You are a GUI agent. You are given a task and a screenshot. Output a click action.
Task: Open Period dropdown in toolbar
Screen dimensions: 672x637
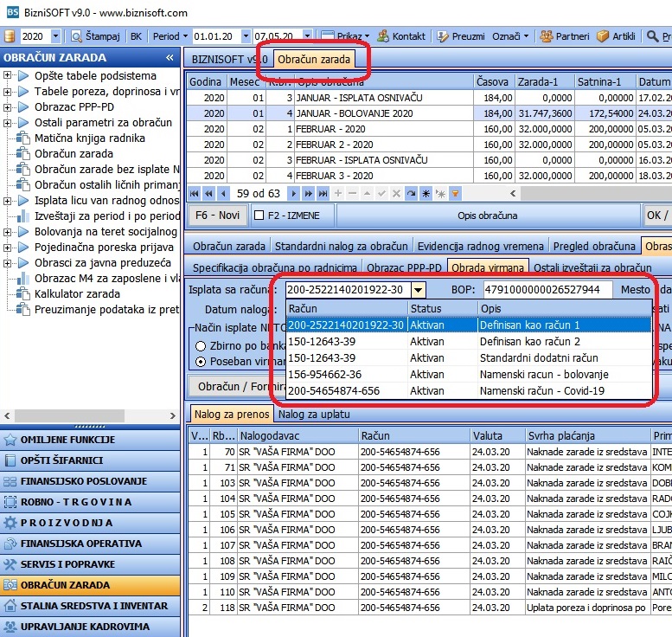(170, 36)
